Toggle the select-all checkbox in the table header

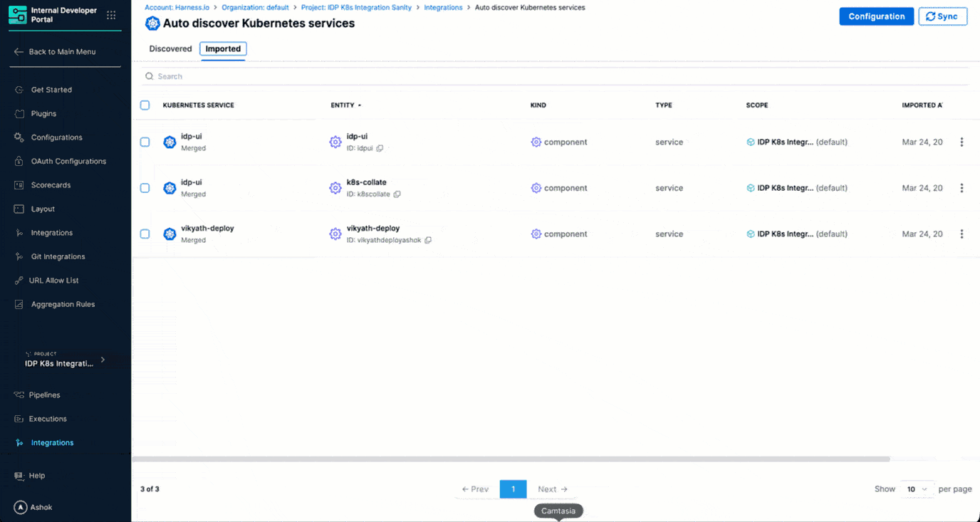[145, 105]
